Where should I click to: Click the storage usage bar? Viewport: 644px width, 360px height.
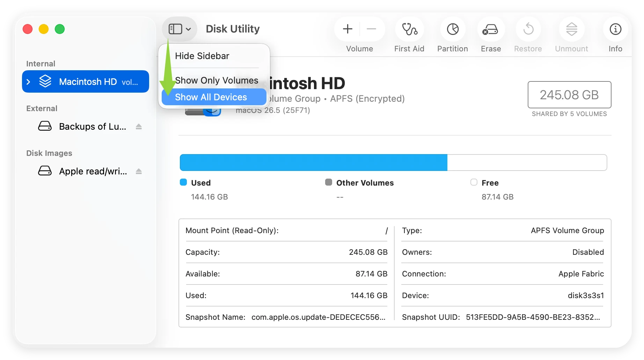tap(393, 163)
